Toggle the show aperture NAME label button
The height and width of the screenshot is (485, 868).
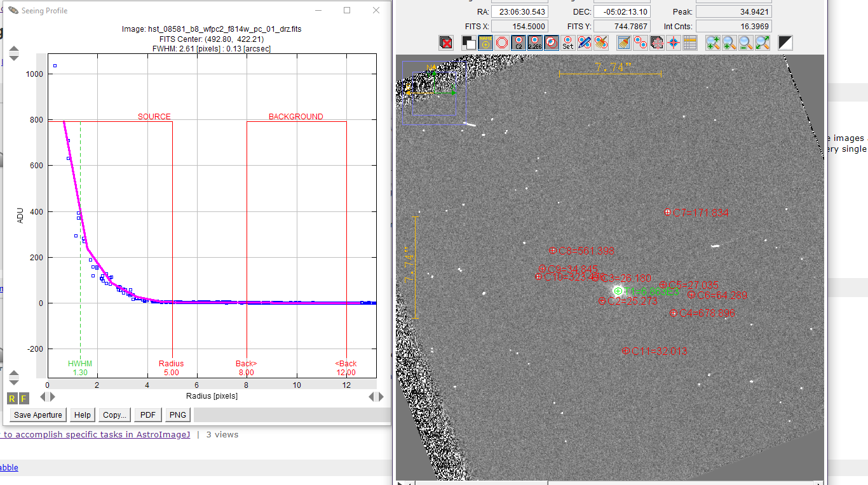click(x=485, y=43)
